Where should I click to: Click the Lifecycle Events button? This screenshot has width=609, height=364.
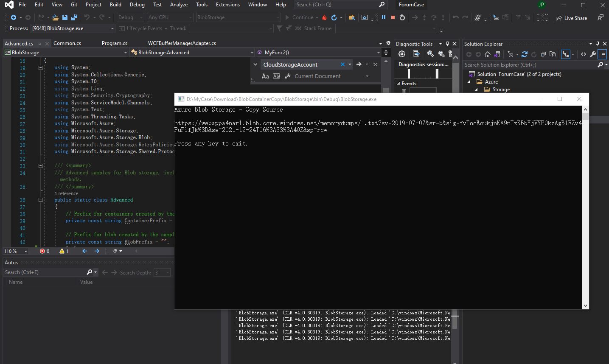140,28
